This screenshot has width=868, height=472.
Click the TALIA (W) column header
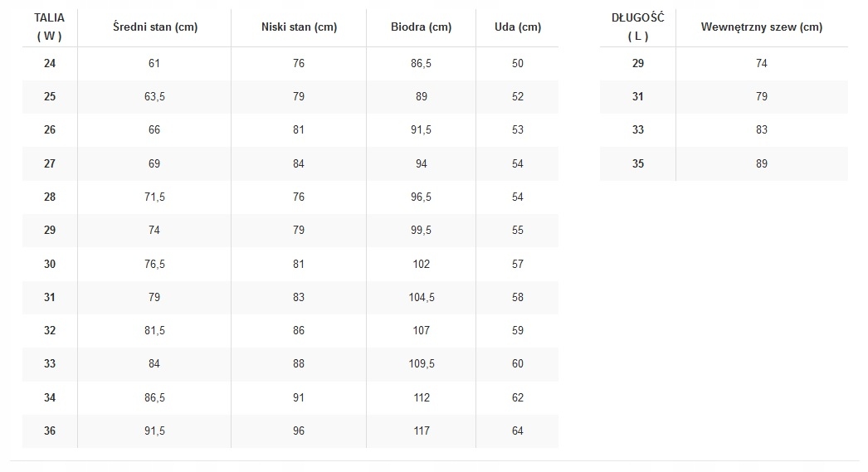pyautogui.click(x=50, y=27)
